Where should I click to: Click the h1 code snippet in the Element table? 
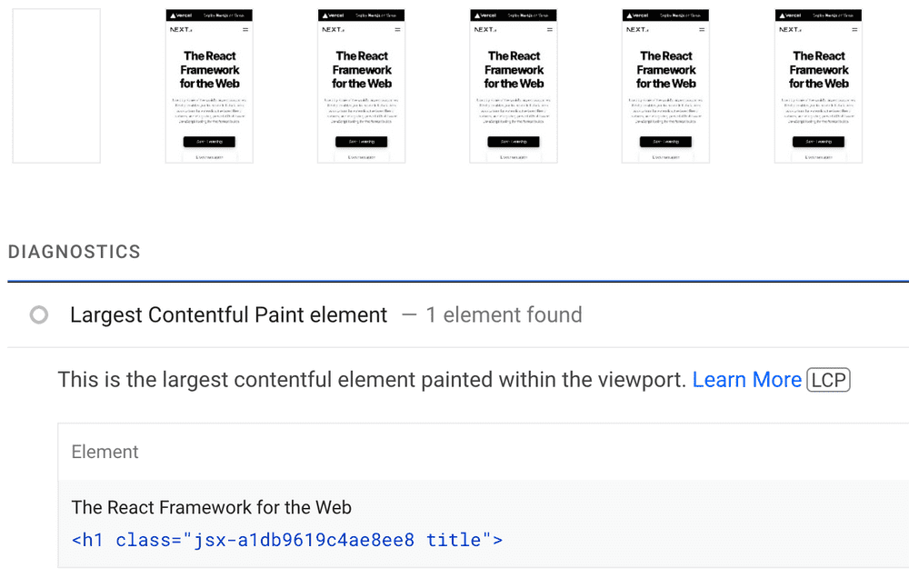[285, 540]
